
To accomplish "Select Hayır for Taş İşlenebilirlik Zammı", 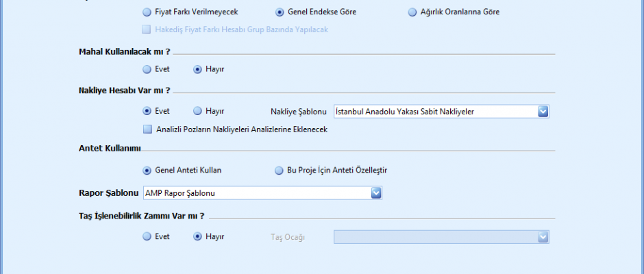I will 198,236.
